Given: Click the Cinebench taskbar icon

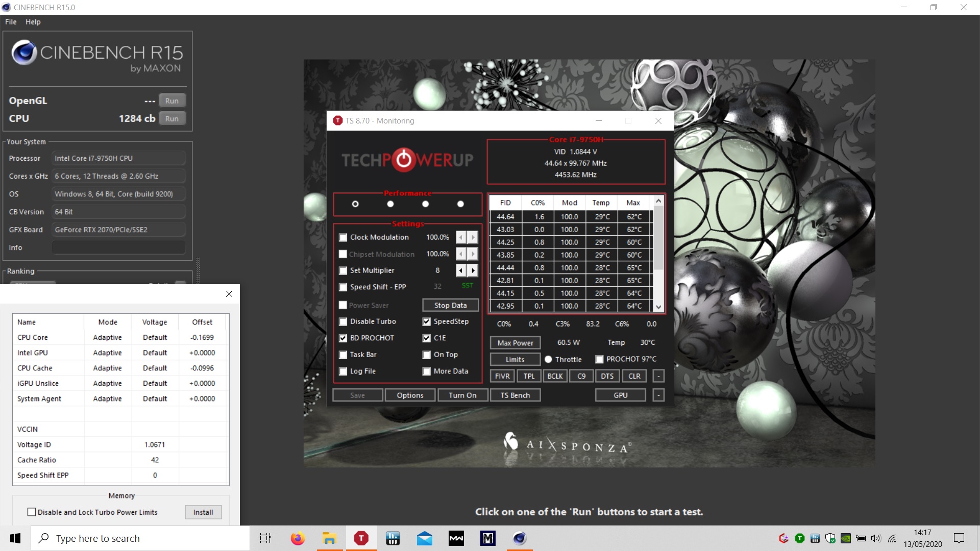Looking at the screenshot, I should [519, 538].
